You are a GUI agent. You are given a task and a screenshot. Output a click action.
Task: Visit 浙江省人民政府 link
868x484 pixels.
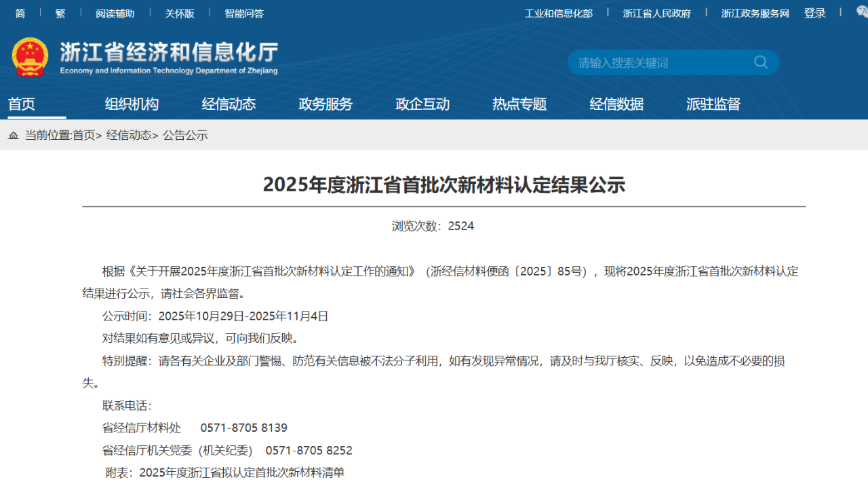(656, 14)
